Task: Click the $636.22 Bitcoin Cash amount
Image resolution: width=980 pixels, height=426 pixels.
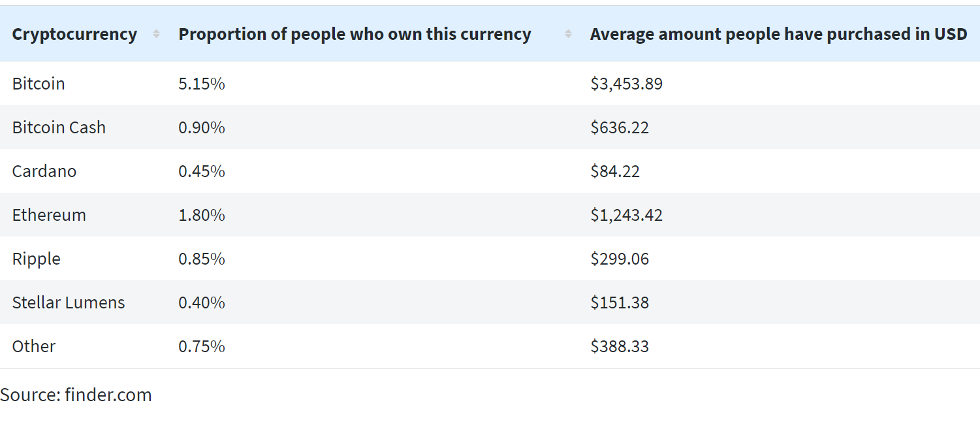Action: 620,127
